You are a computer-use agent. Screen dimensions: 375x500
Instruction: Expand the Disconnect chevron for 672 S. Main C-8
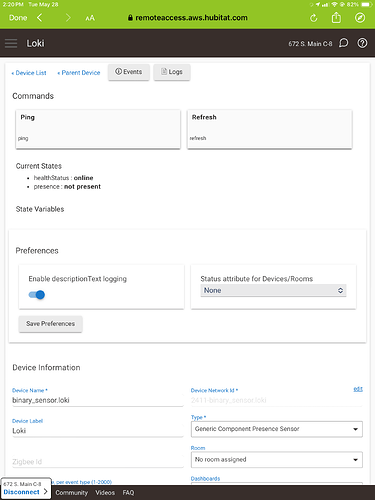pos(45,492)
